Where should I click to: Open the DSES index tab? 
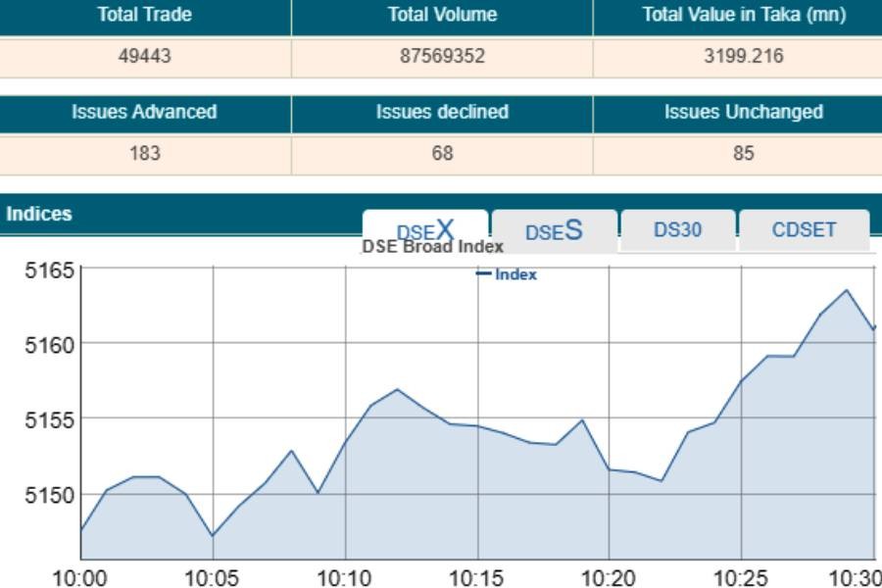pyautogui.click(x=554, y=230)
